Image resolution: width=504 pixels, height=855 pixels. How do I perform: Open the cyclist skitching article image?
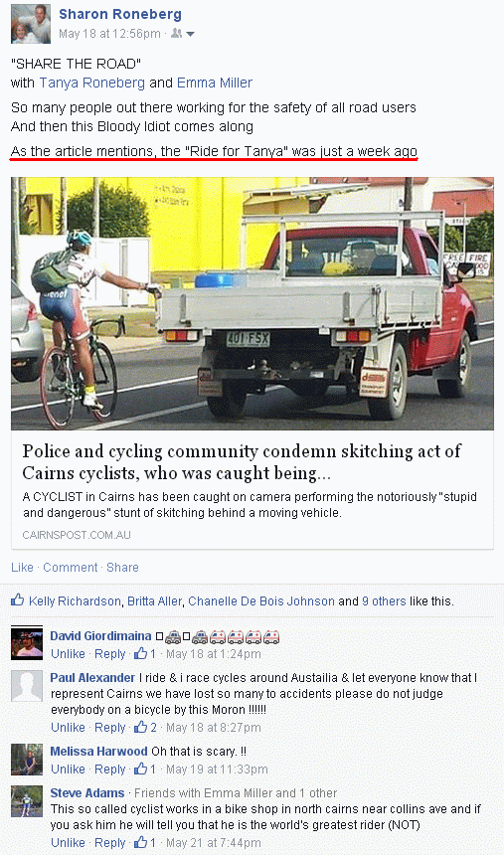tap(252, 303)
